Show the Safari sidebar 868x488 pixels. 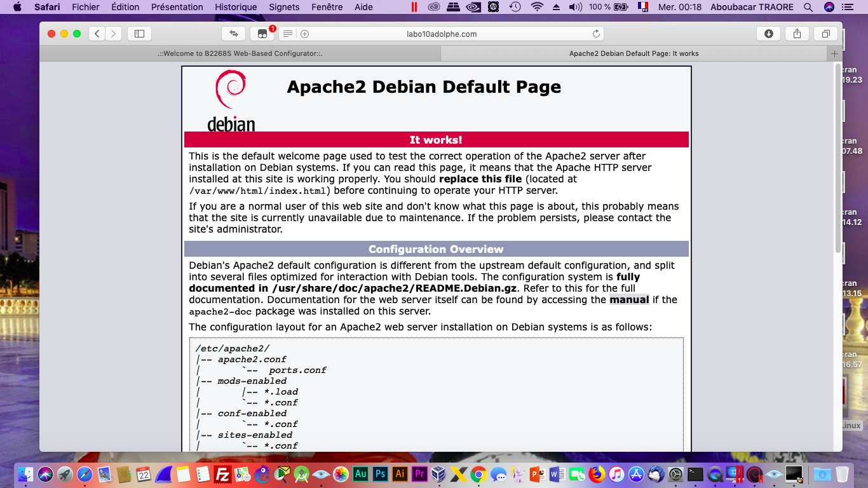[x=139, y=34]
